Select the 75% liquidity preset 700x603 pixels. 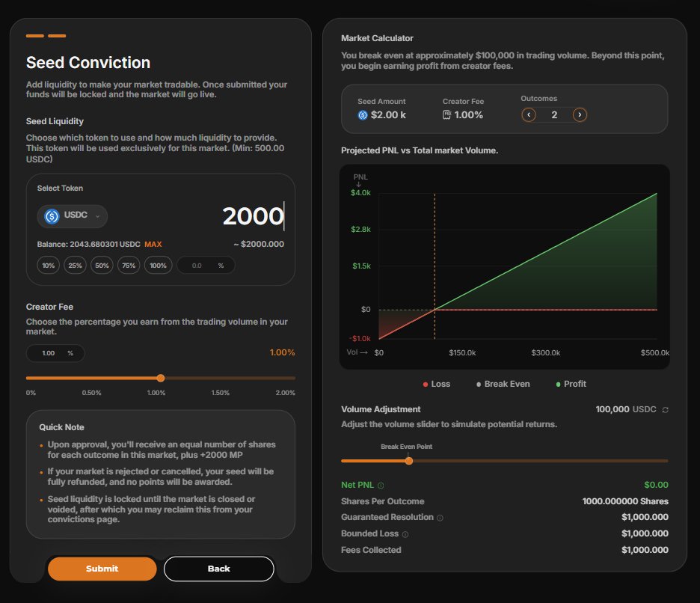click(129, 266)
